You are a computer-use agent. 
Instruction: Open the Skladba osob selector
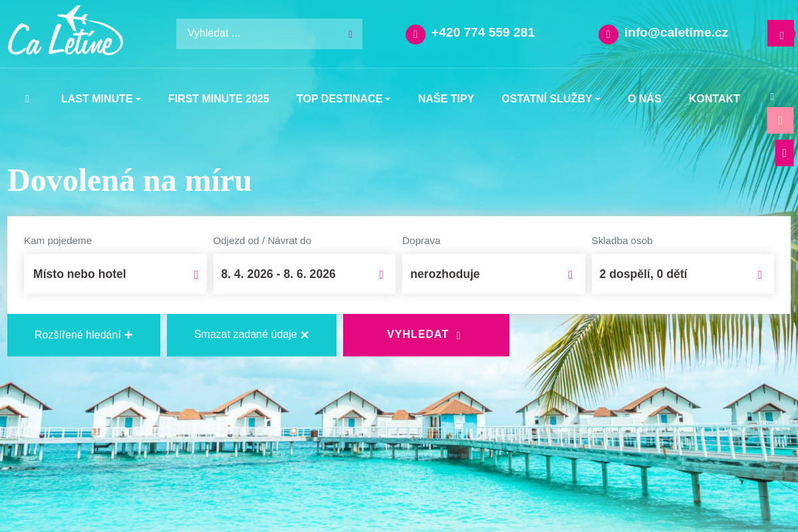click(x=683, y=274)
